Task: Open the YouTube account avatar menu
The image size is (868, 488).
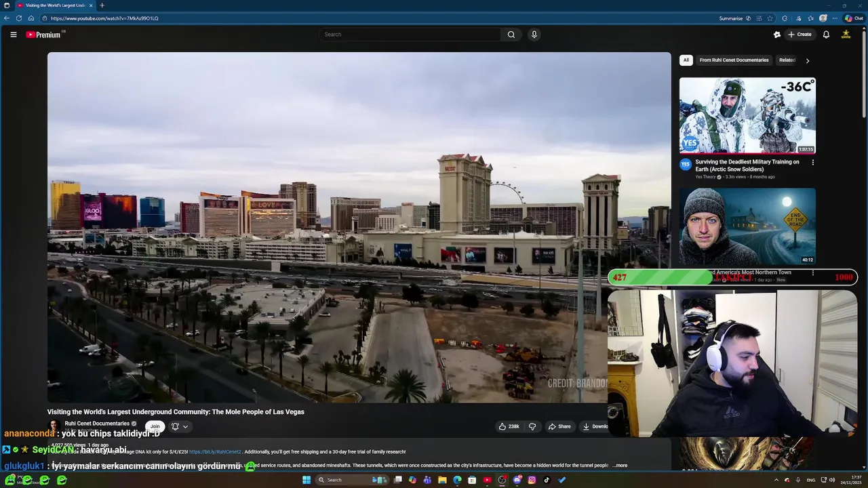Action: coord(846,35)
